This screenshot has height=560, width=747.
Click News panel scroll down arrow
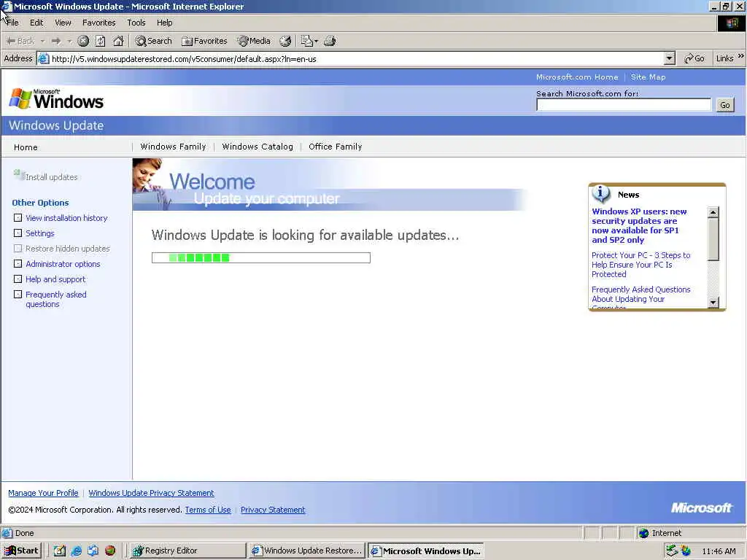[x=713, y=302]
